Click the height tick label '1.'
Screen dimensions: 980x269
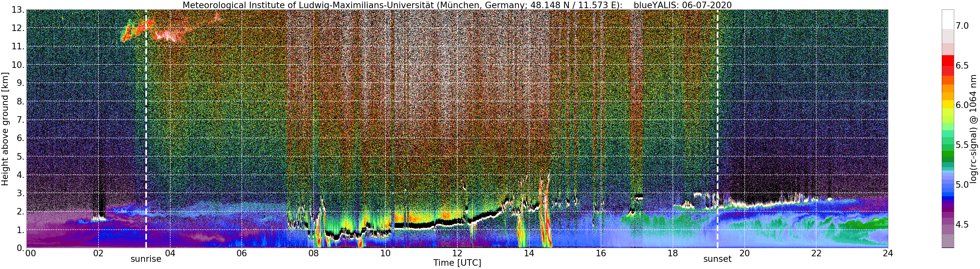[x=20, y=230]
